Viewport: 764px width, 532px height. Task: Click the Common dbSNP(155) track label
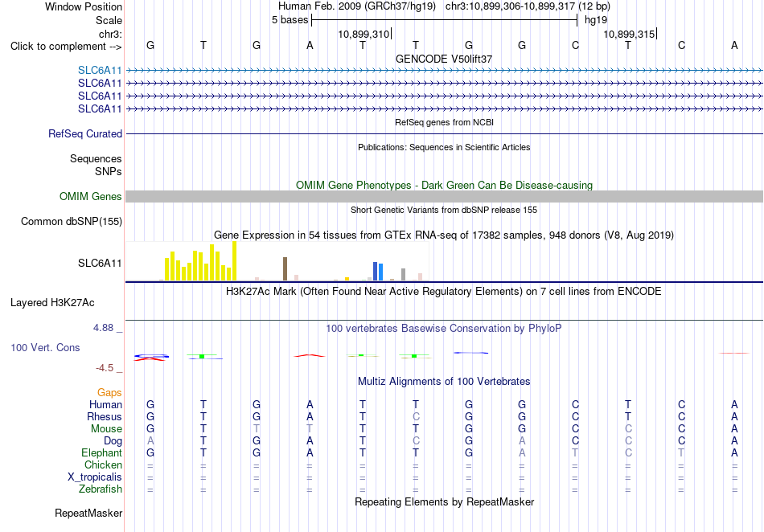click(x=72, y=222)
